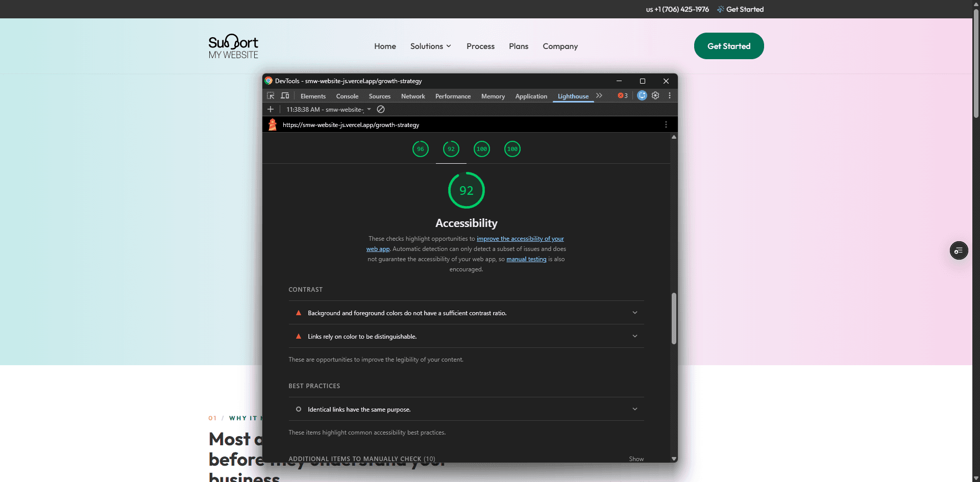
Task: Expand the identical links audit chevron
Action: (x=635, y=409)
